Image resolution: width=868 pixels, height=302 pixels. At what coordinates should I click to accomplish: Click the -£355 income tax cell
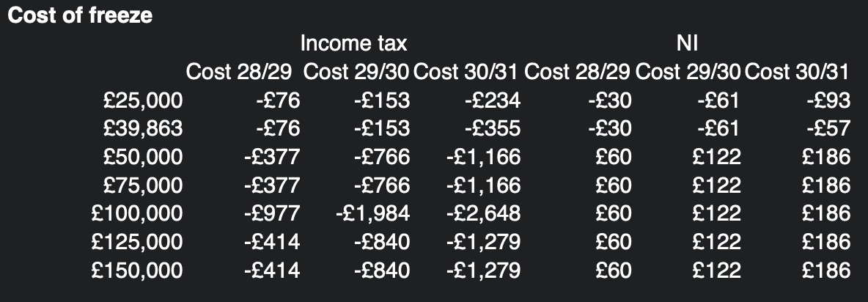click(x=492, y=129)
